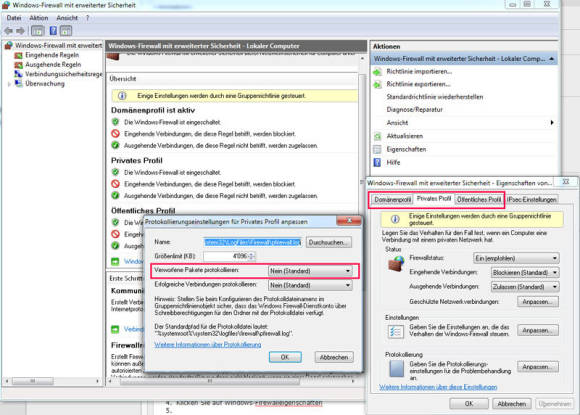Click the Durchsuchen button
Viewport: 580px width, 415px height.
[x=328, y=243]
